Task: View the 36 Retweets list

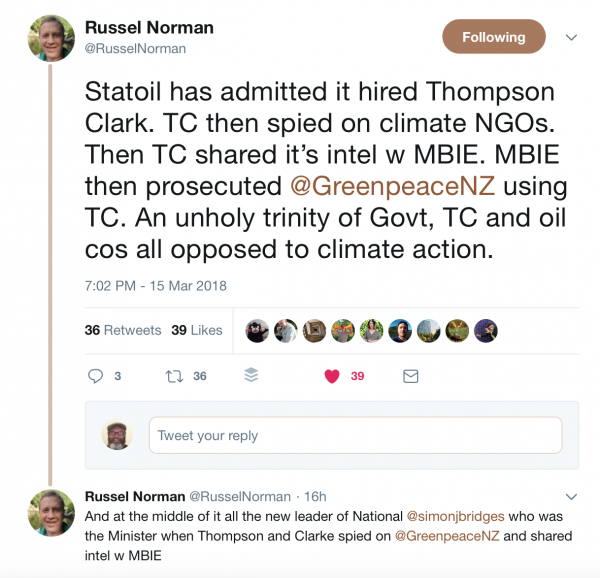Action: (x=121, y=330)
